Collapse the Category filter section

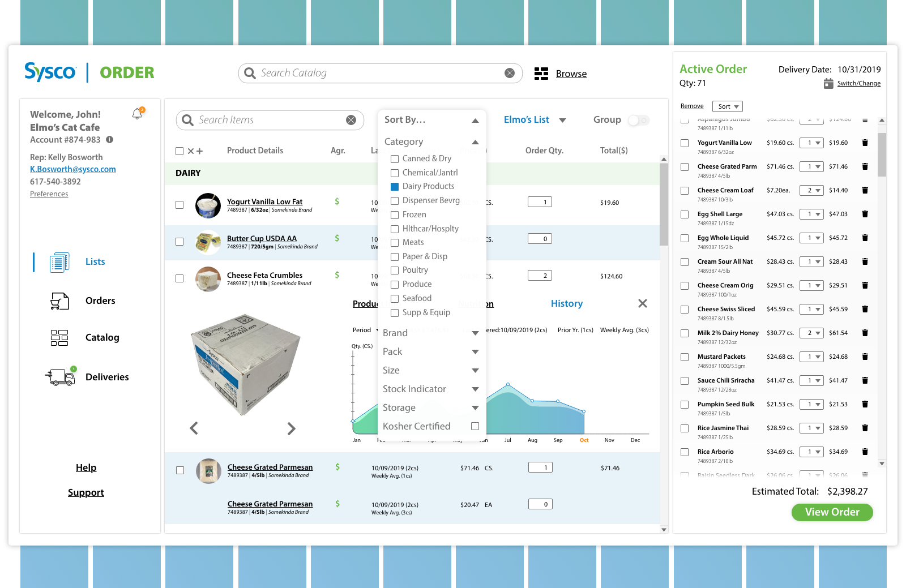click(x=475, y=142)
